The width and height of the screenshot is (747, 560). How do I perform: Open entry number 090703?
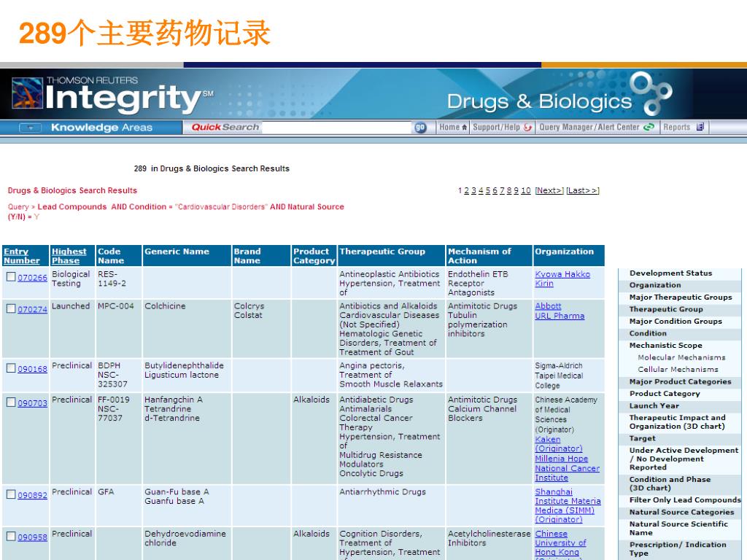point(32,403)
